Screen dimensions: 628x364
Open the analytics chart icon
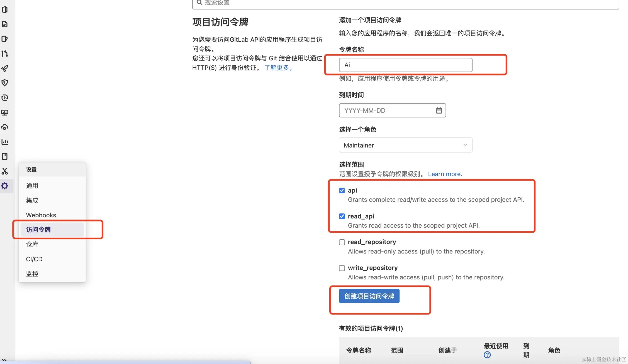pyautogui.click(x=5, y=142)
